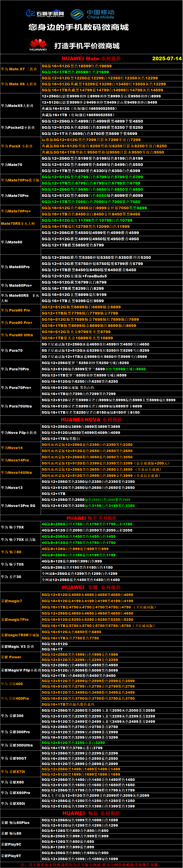The height and width of the screenshot is (868, 183).
Task: Select the 华为 荣耀400 row label
Action: (12, 684)
